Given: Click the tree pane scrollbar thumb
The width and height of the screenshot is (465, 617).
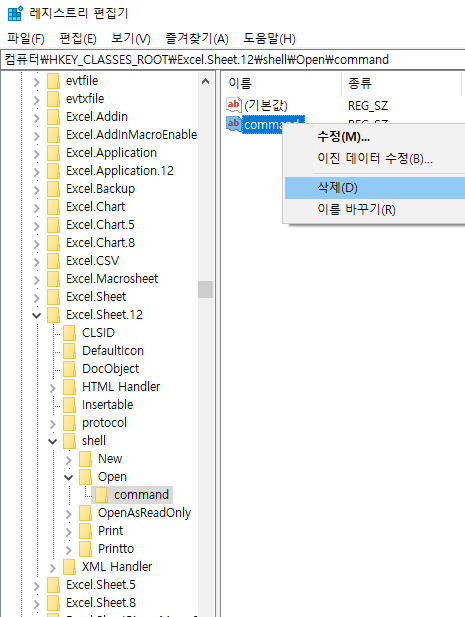Looking at the screenshot, I should pyautogui.click(x=205, y=289).
